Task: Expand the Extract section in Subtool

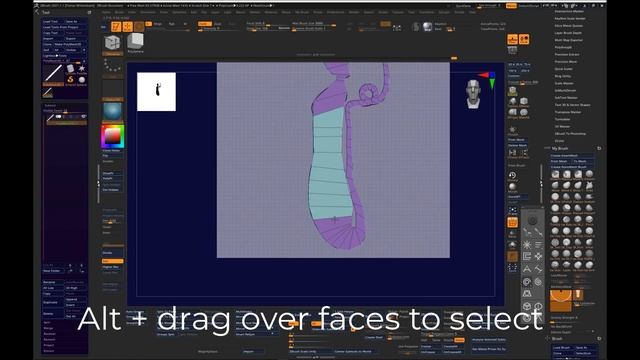Action: (x=49, y=351)
